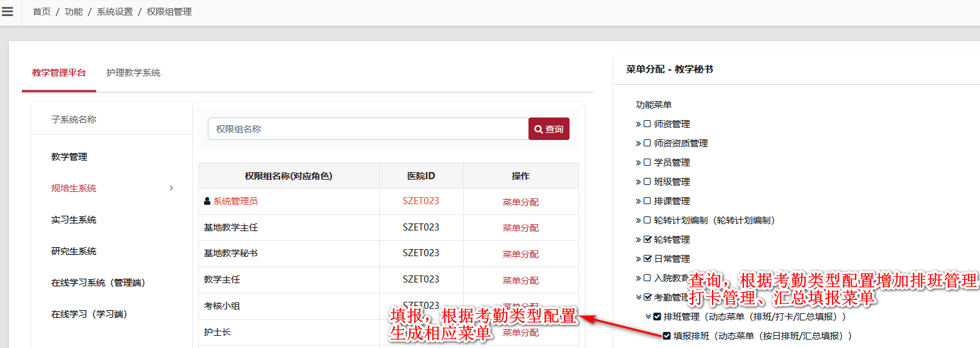Expand the 师资管理 tree node
This screenshot has height=348, width=980.
(639, 124)
